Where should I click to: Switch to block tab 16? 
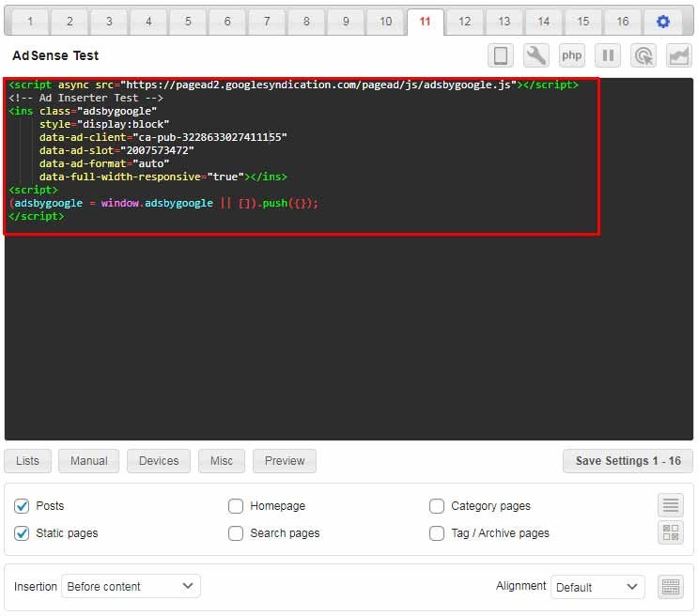623,22
